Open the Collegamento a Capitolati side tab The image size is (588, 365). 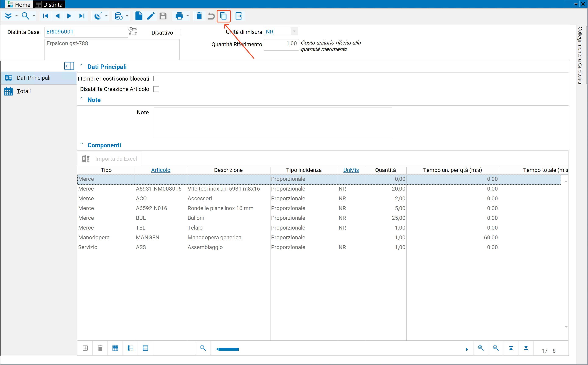pyautogui.click(x=580, y=55)
